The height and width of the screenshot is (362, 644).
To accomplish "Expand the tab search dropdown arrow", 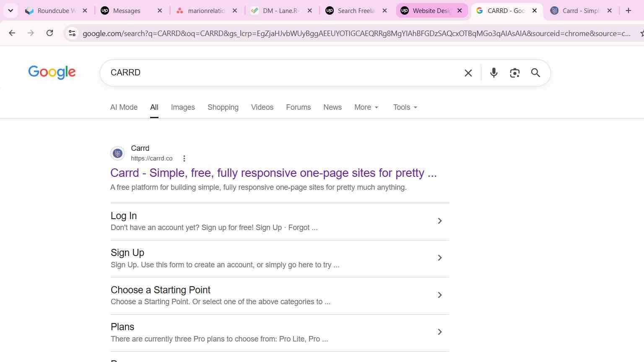I will tap(10, 10).
